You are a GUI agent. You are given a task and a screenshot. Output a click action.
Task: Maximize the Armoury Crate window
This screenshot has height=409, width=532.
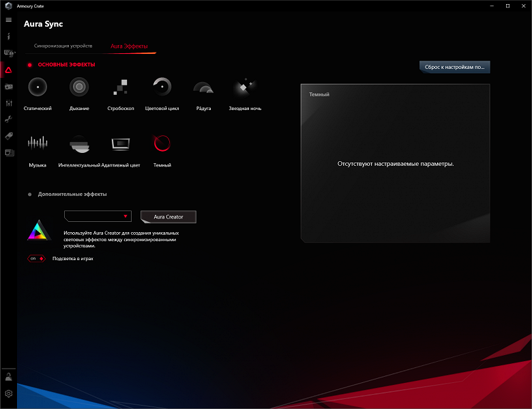click(507, 5)
